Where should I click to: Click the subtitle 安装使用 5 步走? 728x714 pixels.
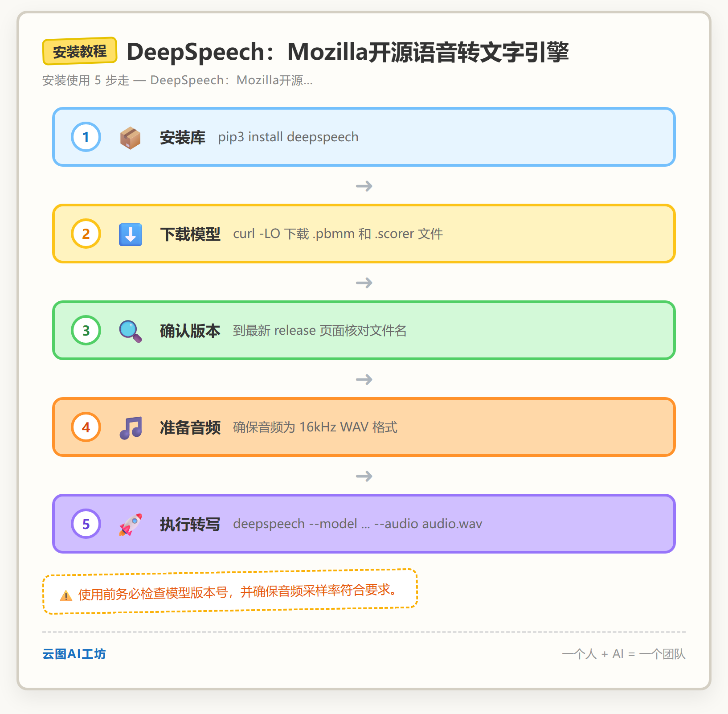pyautogui.click(x=177, y=80)
